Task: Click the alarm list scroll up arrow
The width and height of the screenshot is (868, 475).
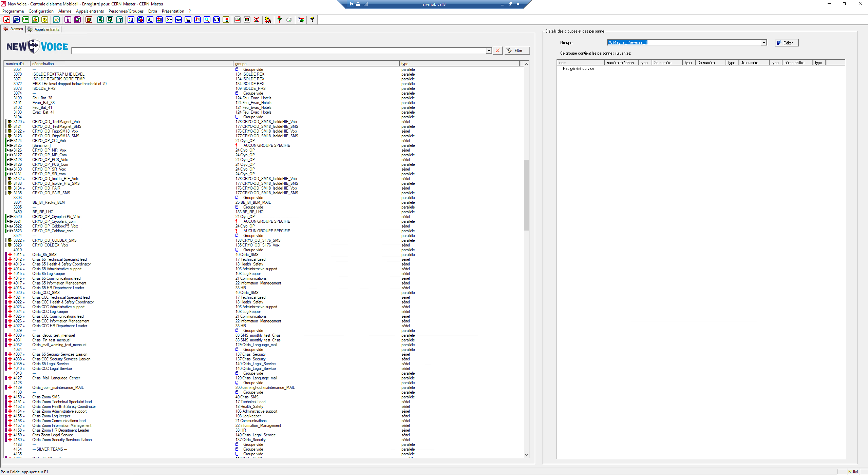Action: [x=526, y=64]
